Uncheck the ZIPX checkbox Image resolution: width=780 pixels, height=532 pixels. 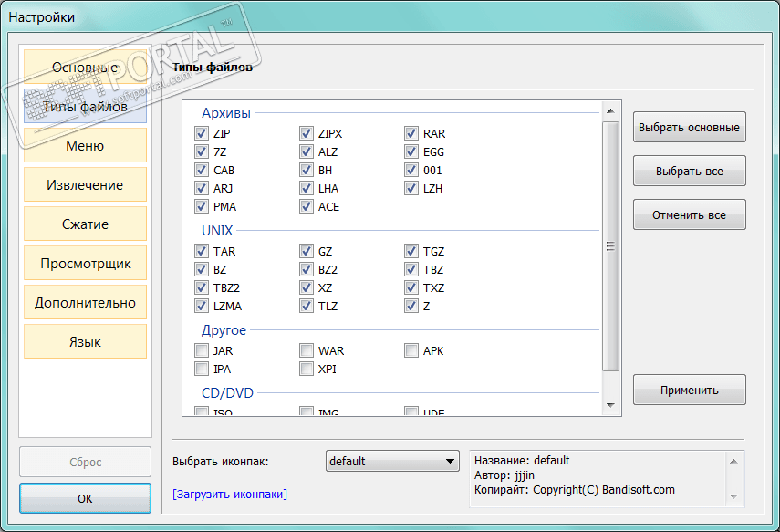307,133
